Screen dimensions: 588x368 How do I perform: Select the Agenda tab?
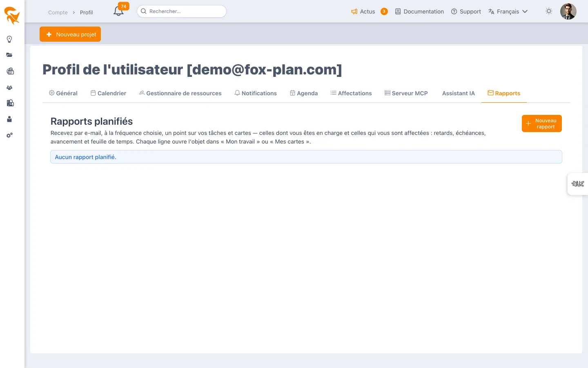pos(304,93)
